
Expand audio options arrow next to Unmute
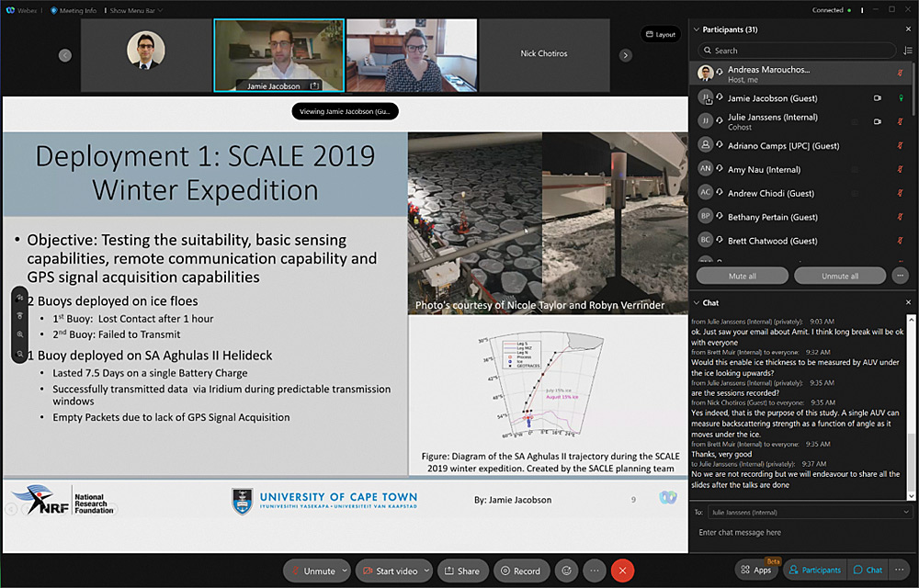345,571
